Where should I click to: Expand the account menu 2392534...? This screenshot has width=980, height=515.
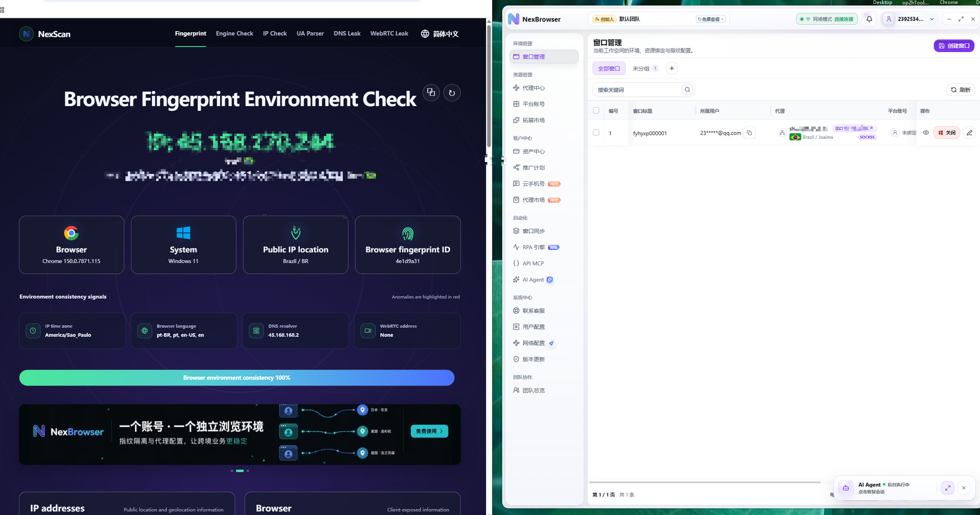pos(910,19)
